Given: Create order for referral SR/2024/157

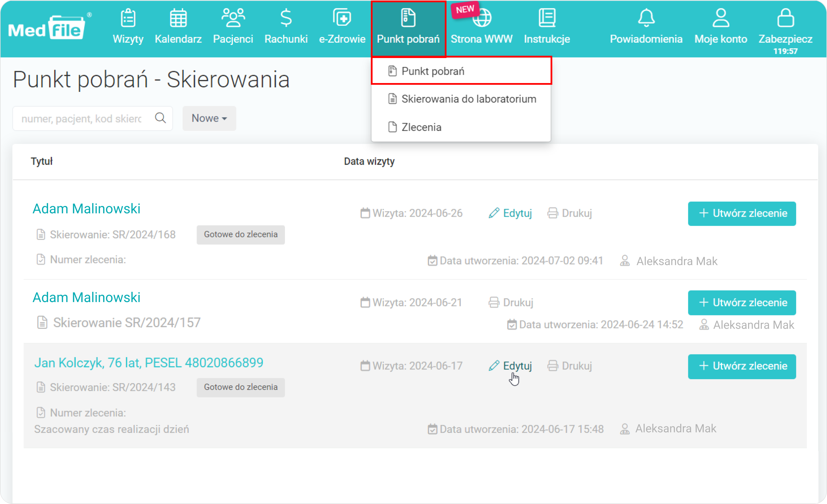Looking at the screenshot, I should pos(742,303).
